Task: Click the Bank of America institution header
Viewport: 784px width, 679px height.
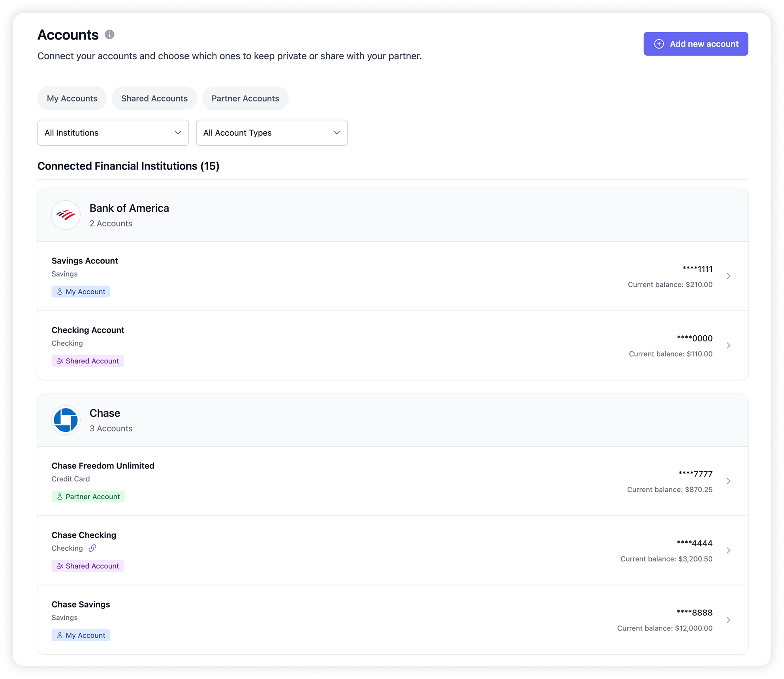Action: [129, 208]
